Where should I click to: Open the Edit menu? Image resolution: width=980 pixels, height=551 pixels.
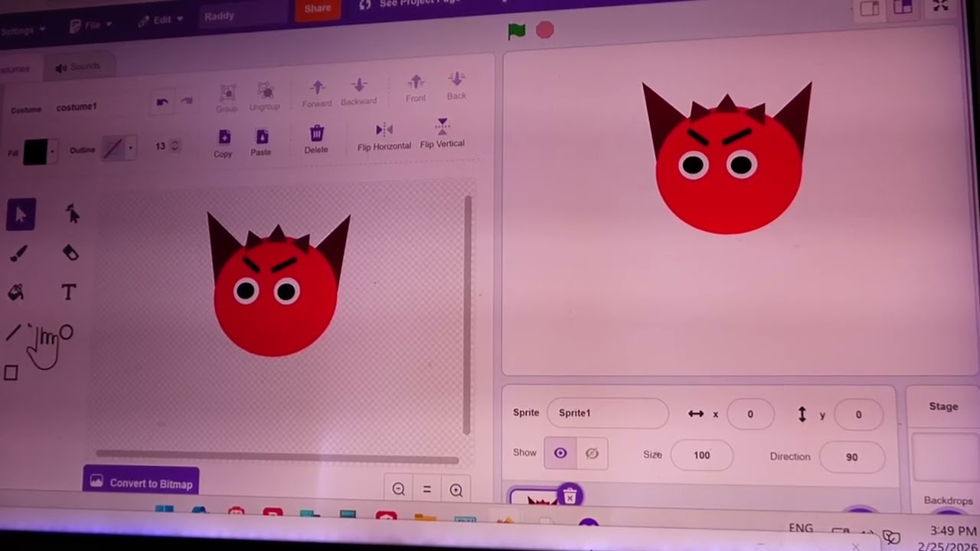pos(162,20)
